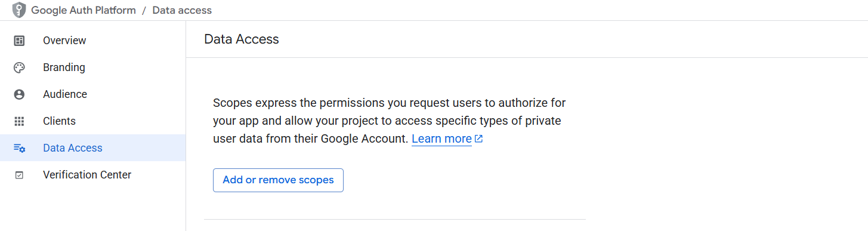Select the Data Access sidebar label

coord(73,148)
